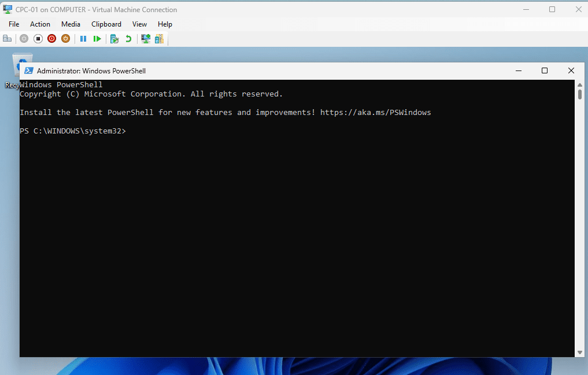Viewport: 588px width, 375px height.
Task: Click the PowerShell command prompt line
Action: (x=73, y=131)
